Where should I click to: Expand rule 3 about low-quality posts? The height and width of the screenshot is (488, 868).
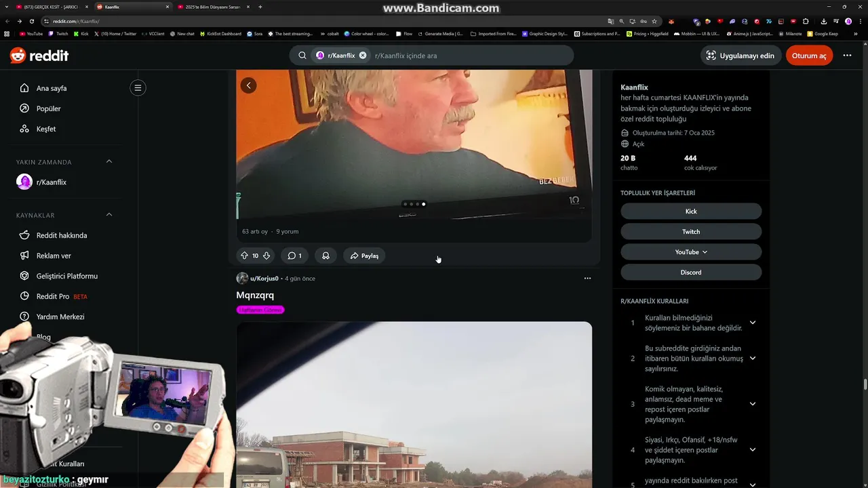tap(752, 404)
